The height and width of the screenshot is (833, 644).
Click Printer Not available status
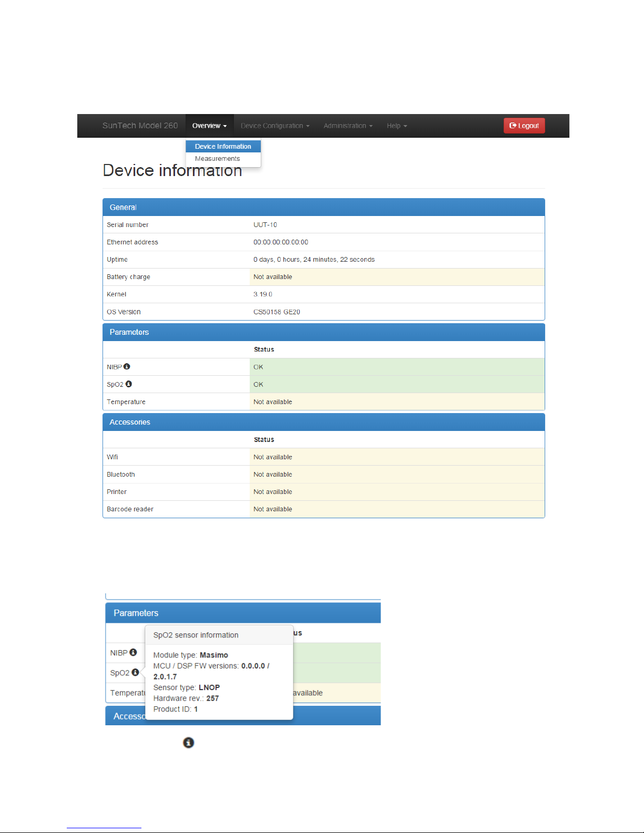[397, 492]
